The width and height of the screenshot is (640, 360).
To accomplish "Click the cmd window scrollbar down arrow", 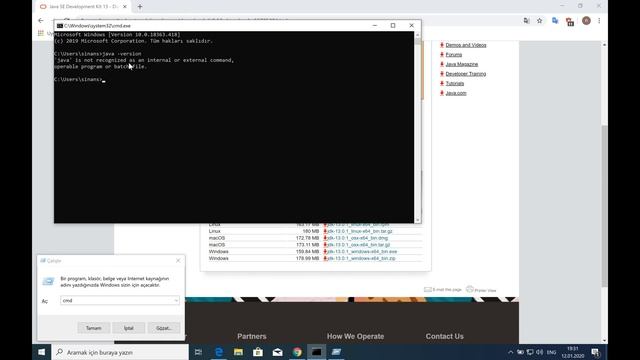I will [x=418, y=220].
